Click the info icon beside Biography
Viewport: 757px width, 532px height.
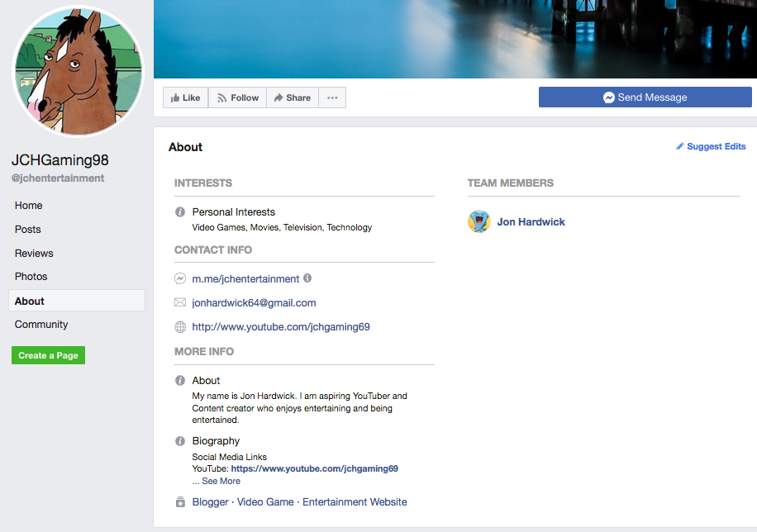[x=180, y=441]
